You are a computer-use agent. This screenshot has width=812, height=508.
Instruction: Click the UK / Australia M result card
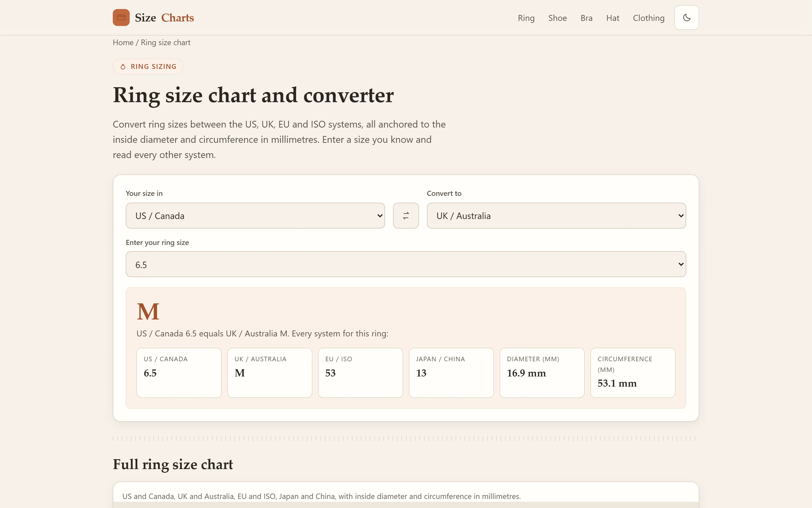click(270, 373)
